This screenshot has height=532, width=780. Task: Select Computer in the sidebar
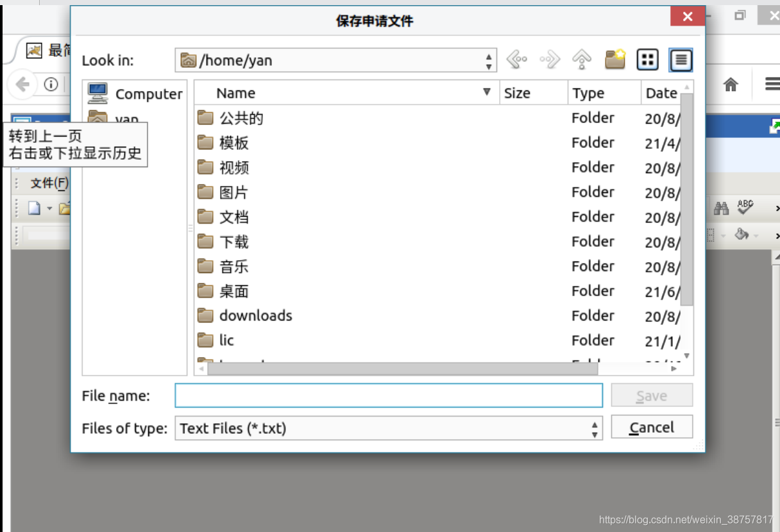tap(135, 94)
